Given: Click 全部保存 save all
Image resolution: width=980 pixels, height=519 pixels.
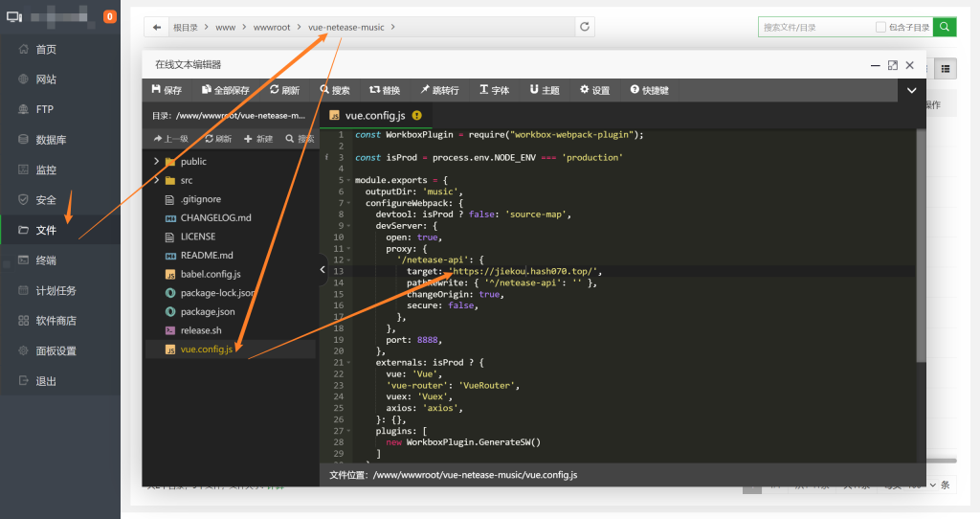Looking at the screenshot, I should pos(226,90).
